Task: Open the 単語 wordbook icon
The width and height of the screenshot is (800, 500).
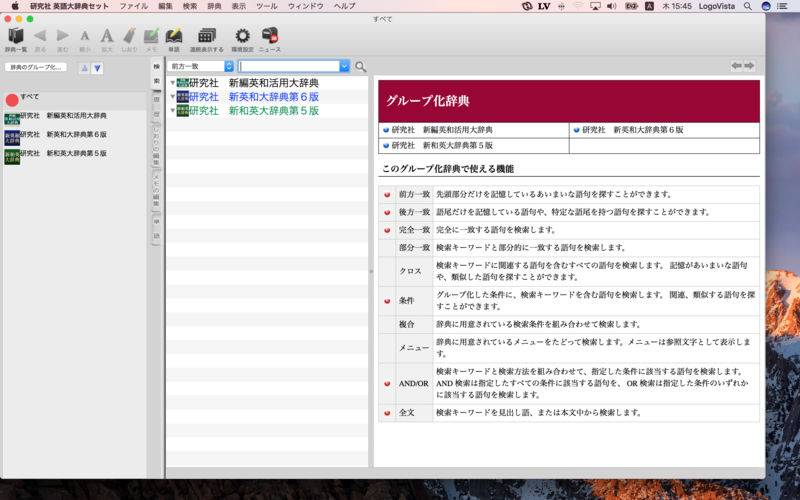Action: coord(174,39)
